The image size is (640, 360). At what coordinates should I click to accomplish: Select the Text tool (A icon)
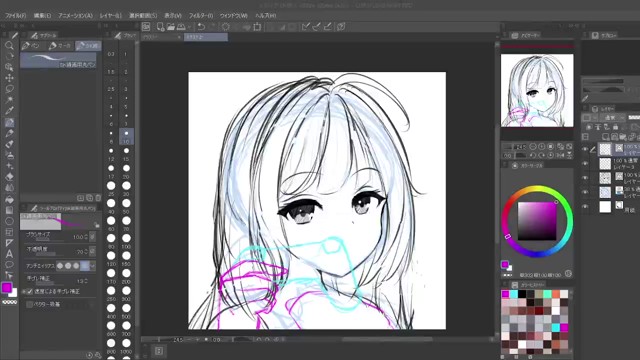9,254
